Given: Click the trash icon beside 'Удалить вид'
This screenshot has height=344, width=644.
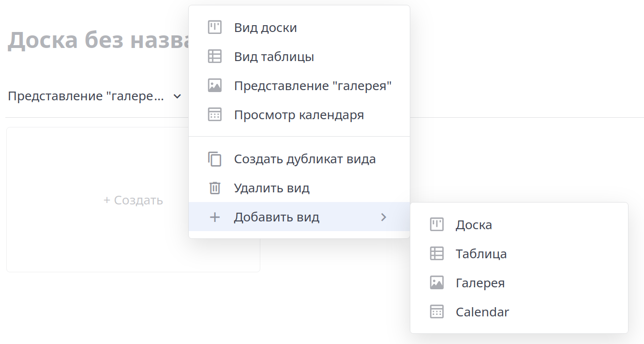Looking at the screenshot, I should [215, 188].
